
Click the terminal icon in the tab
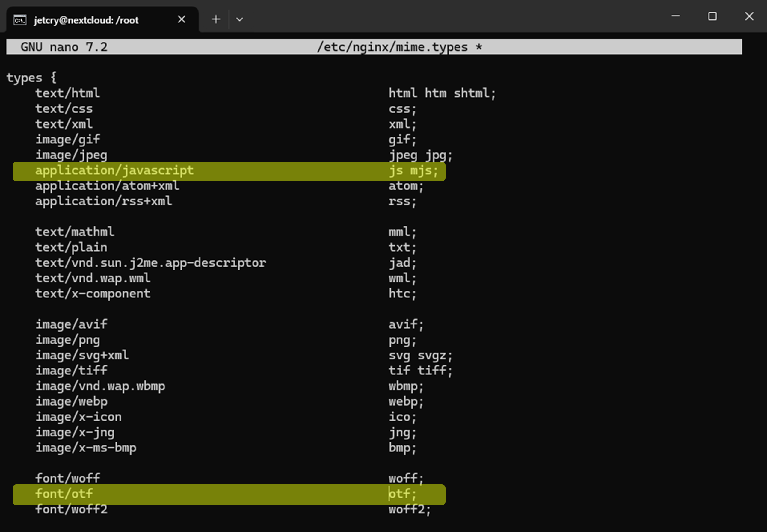pos(20,20)
